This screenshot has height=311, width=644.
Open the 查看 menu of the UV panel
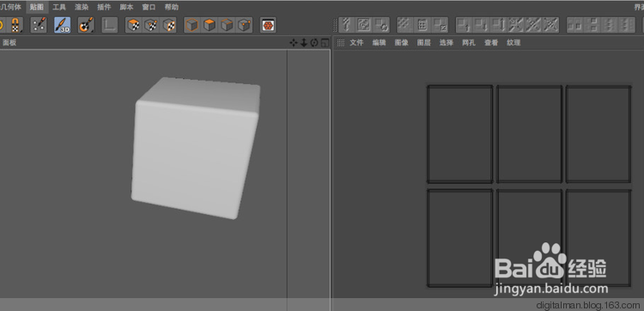pos(491,43)
